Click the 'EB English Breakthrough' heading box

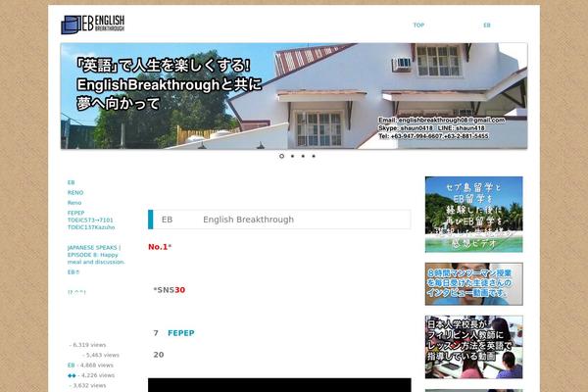279,220
